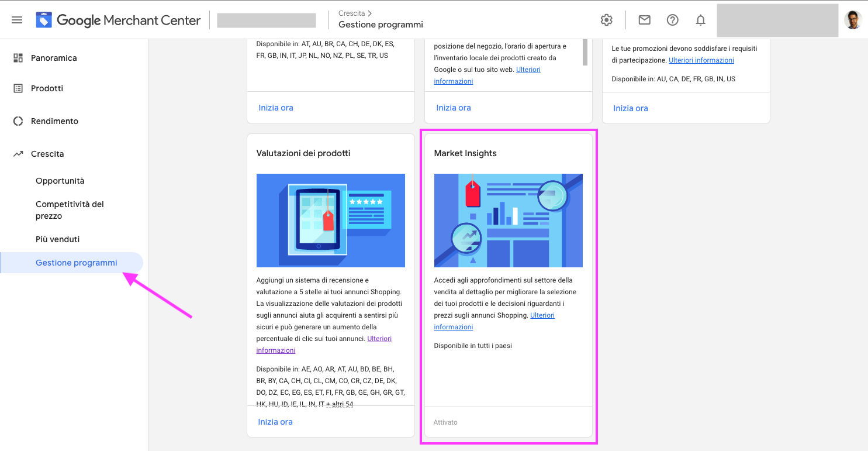This screenshot has width=868, height=451.
Task: Open the settings gear icon
Action: click(x=607, y=20)
